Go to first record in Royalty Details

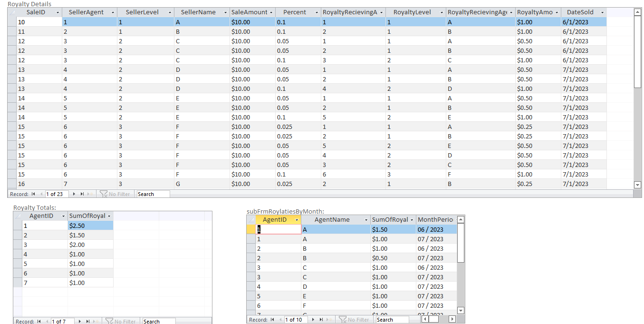click(x=33, y=194)
